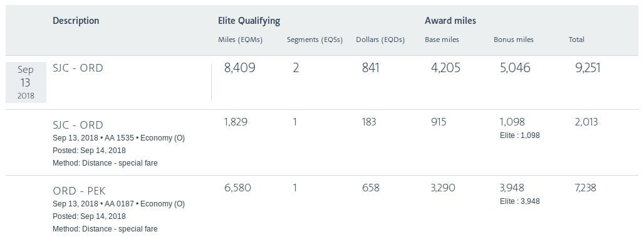Click the Miles (EQMs) column label
Screen dimensions: 644x239
(x=241, y=40)
